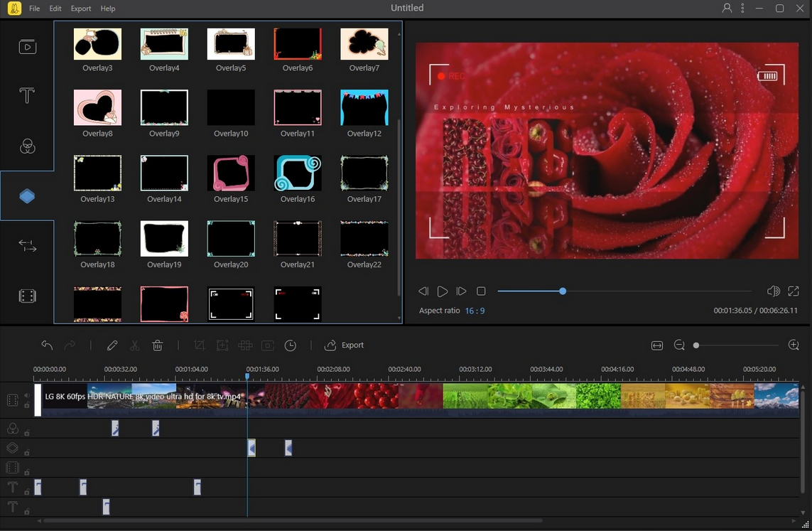The image size is (812, 531).
Task: Select the Overlay22 thumbnail
Action: pyautogui.click(x=364, y=238)
